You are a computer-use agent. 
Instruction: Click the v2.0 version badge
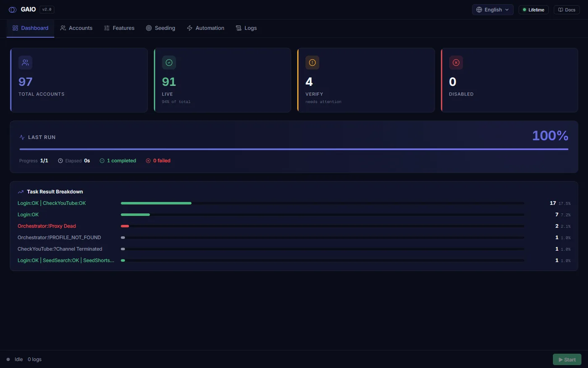click(x=47, y=9)
